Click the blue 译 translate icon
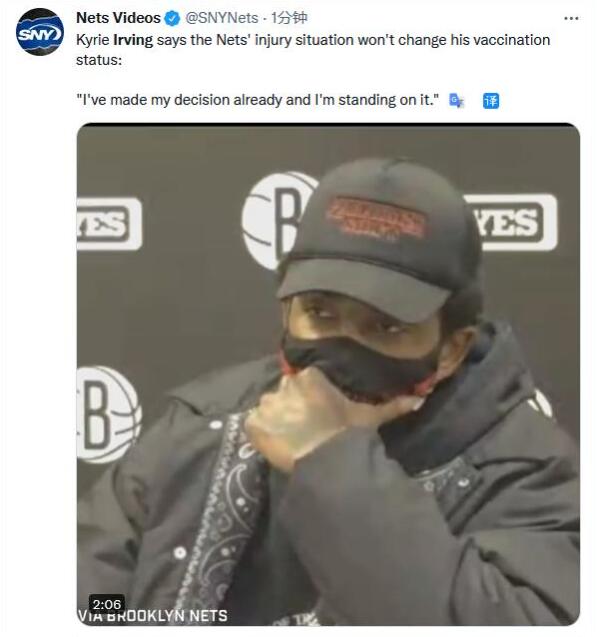The width and height of the screenshot is (597, 637). (491, 101)
